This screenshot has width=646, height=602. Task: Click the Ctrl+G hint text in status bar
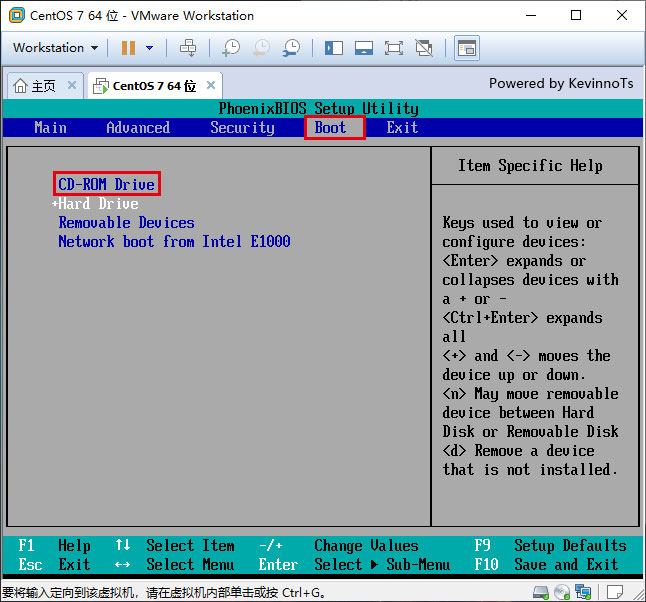[164, 593]
